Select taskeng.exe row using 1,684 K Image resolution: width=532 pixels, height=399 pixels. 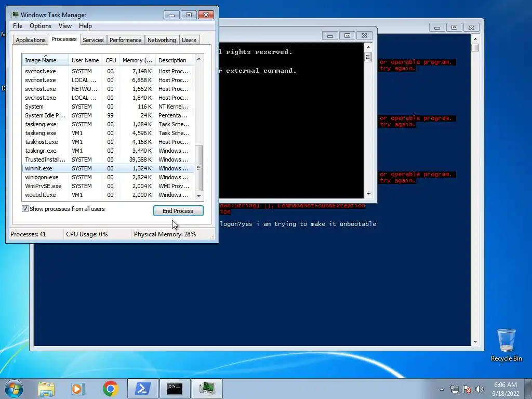(108, 124)
